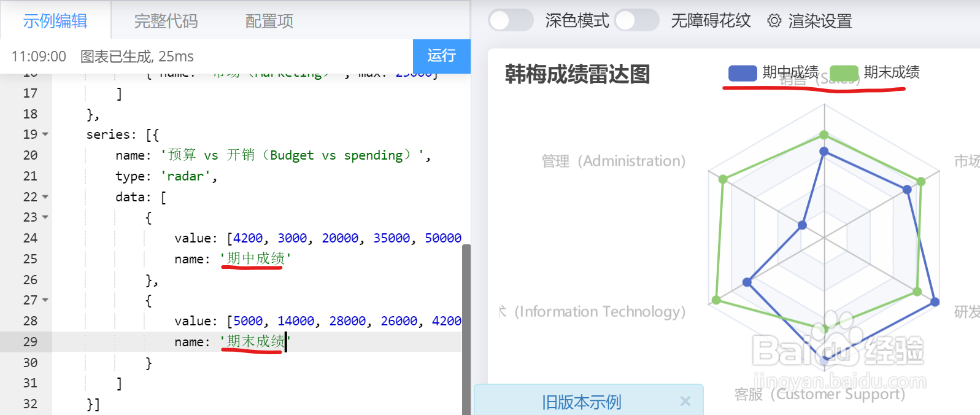Click value 35000 on line 24
This screenshot has width=980, height=415.
[x=392, y=238]
